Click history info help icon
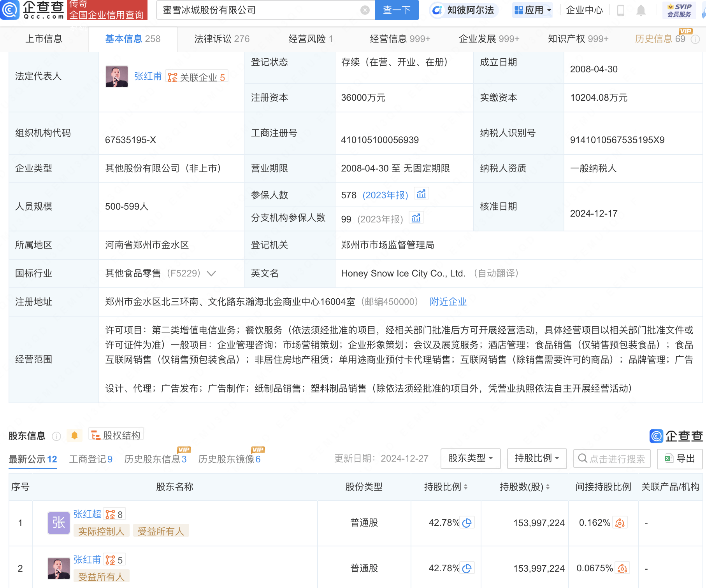Screen dimensions: 706x588 695,39
